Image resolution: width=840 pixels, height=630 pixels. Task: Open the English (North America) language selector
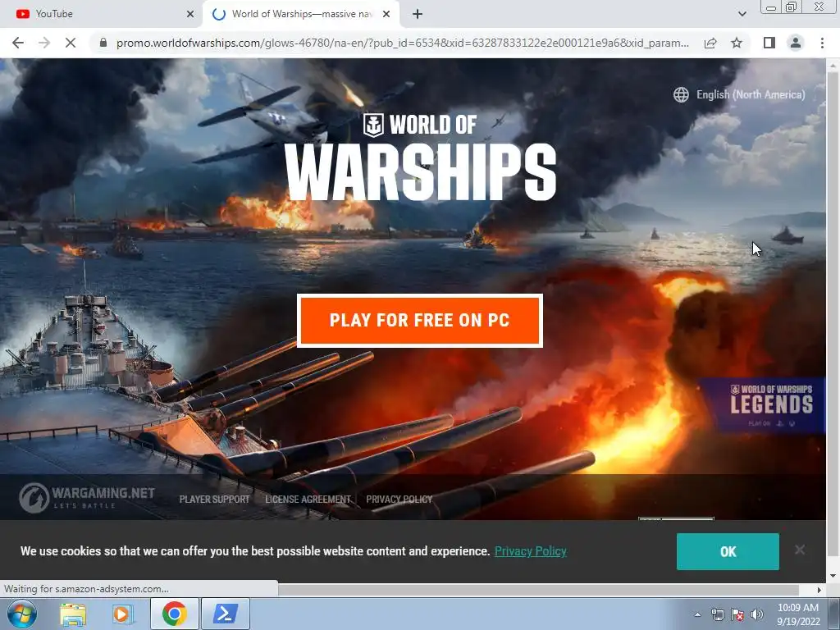point(750,95)
